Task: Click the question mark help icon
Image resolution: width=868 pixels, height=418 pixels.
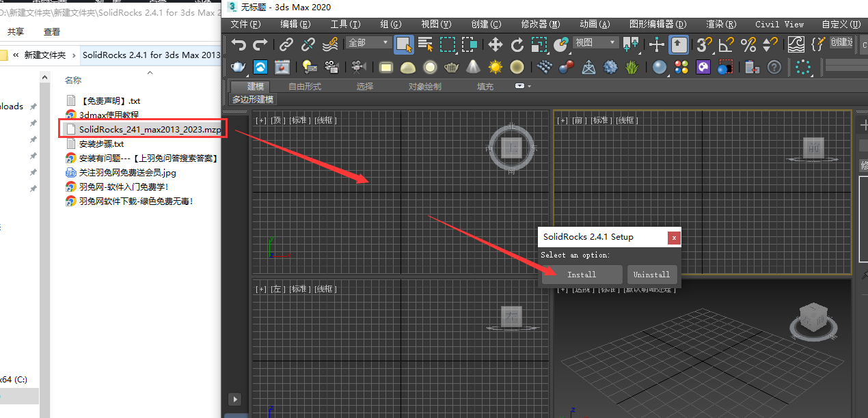Action: click(x=774, y=67)
